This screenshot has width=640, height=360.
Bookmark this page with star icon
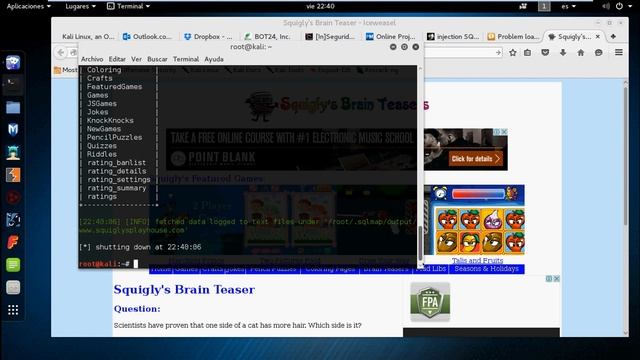tap(513, 53)
